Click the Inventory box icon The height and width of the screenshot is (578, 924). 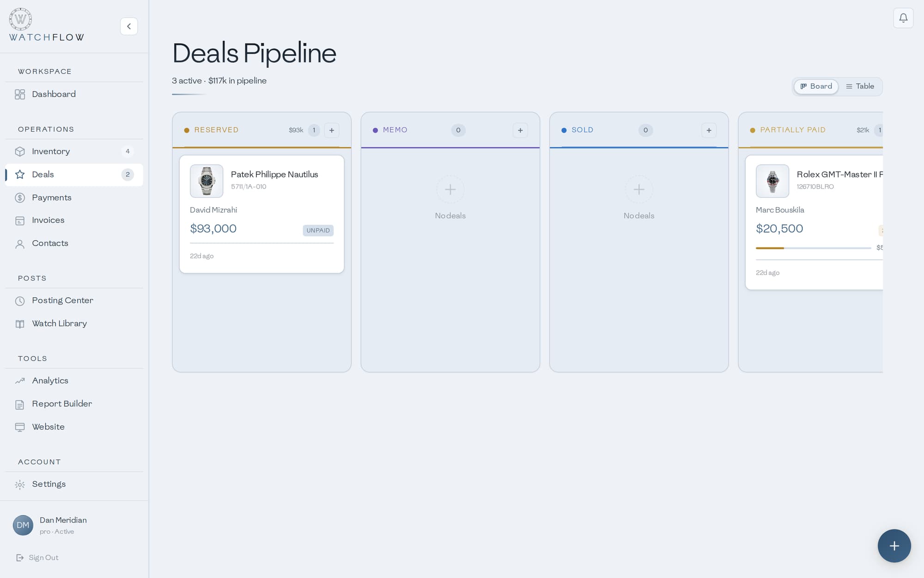[x=20, y=152]
